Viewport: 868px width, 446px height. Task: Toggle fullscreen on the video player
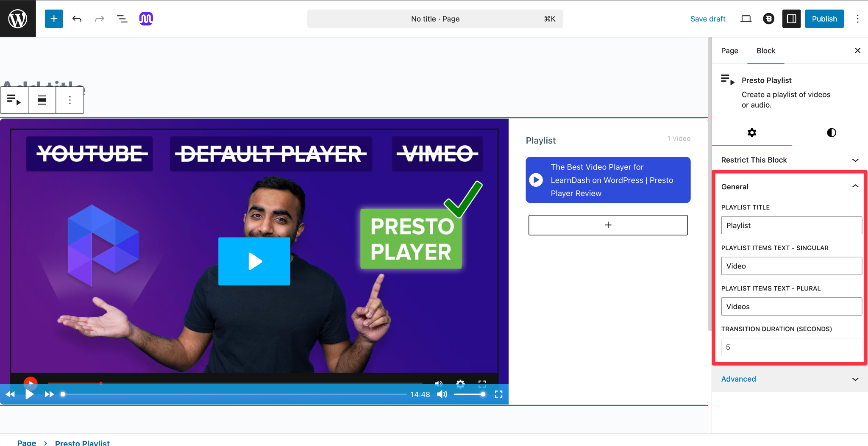[499, 394]
